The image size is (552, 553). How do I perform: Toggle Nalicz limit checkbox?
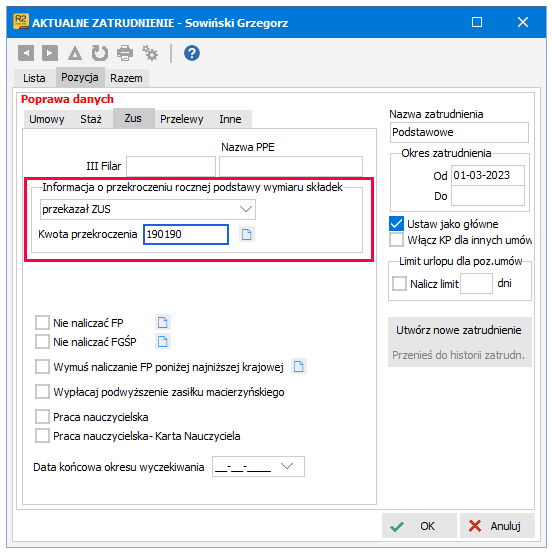pyautogui.click(x=399, y=283)
